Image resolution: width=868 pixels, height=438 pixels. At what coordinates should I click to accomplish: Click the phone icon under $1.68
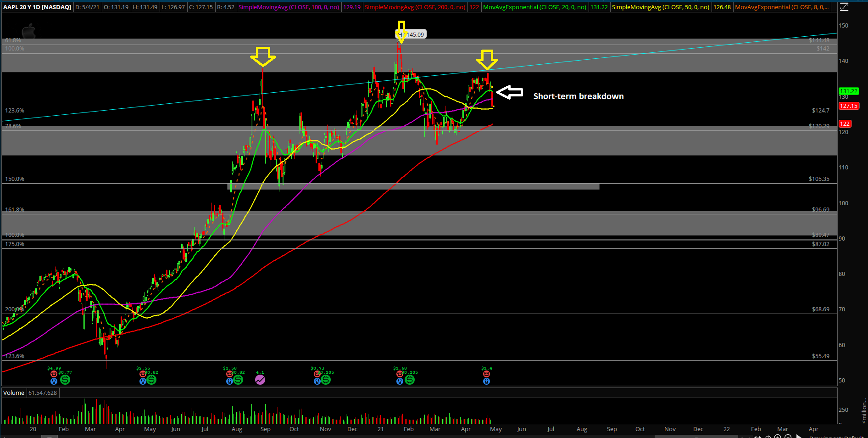point(400,374)
